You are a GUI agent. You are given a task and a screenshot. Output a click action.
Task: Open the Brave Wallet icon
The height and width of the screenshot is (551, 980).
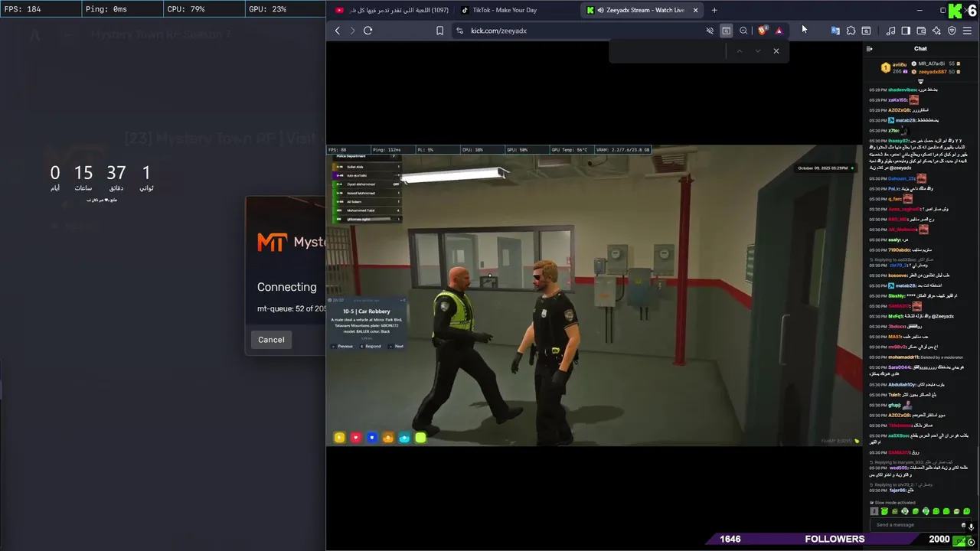coord(921,31)
